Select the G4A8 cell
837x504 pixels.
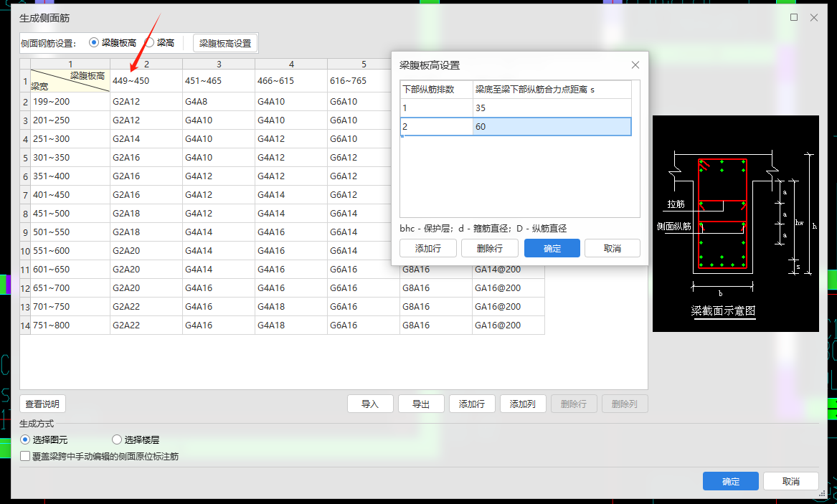point(219,101)
